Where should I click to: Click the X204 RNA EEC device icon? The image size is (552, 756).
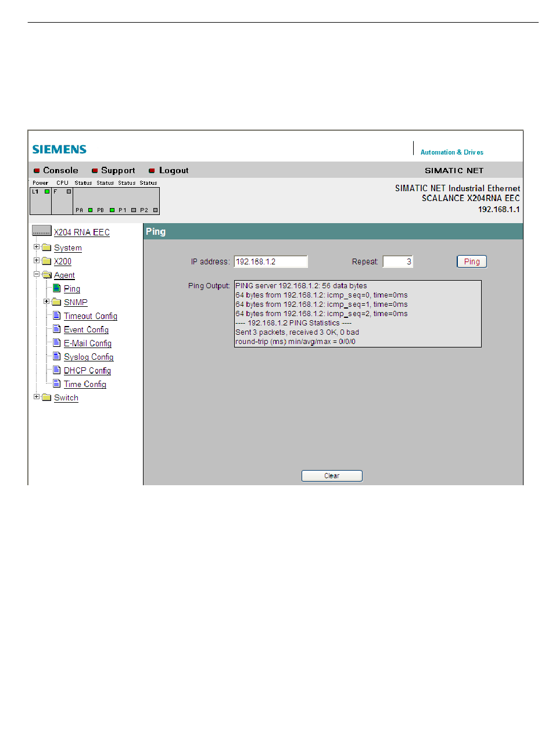point(41,231)
